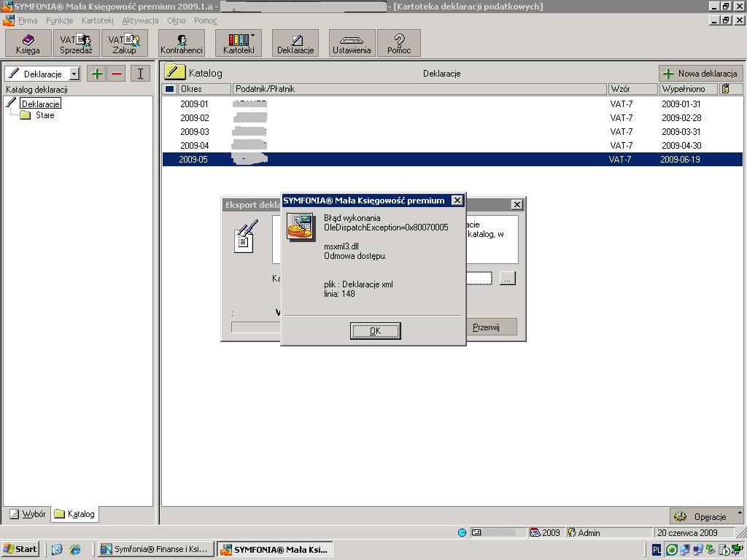
Task: Open VAT Zakup register
Action: click(x=124, y=43)
